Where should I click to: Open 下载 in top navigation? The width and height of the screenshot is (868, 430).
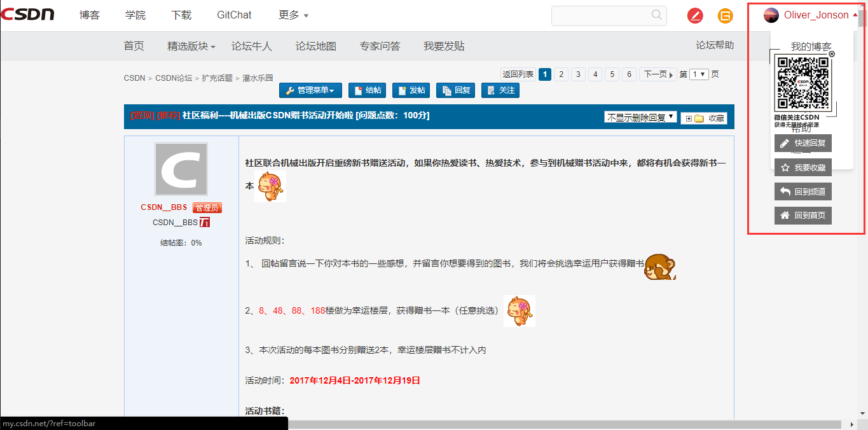(x=181, y=15)
